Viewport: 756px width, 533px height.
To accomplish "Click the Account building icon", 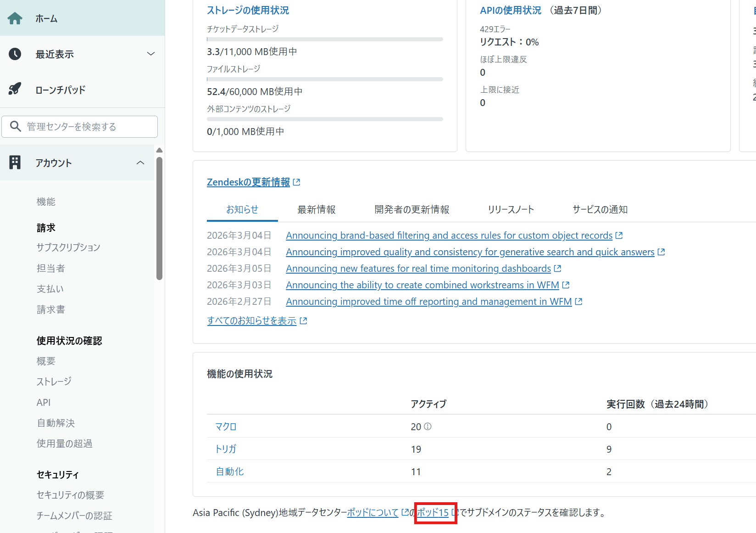I will pyautogui.click(x=15, y=163).
